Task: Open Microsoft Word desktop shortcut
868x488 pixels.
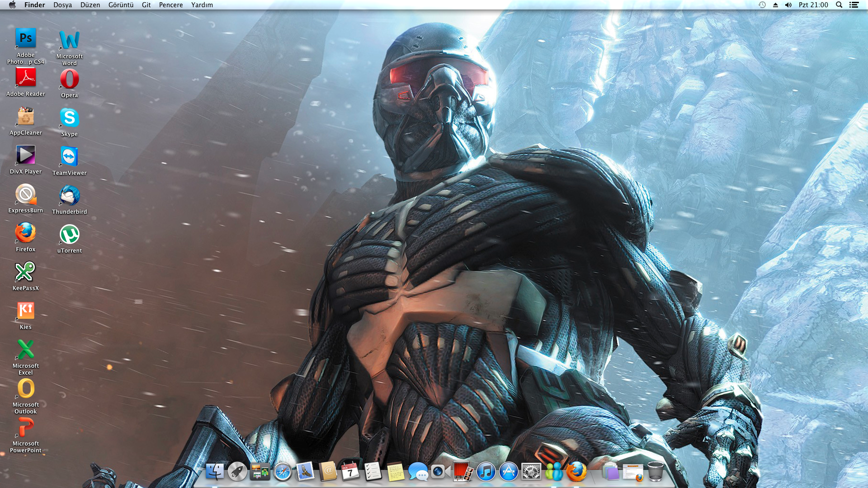Action: [70, 40]
